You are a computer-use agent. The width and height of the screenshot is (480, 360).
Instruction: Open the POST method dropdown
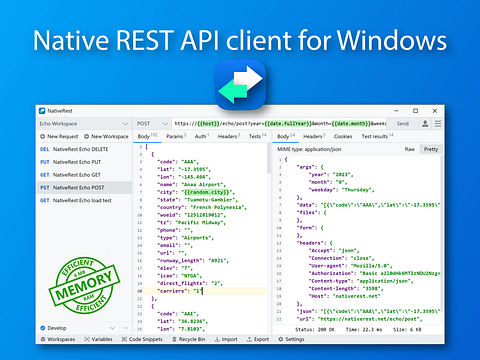[152, 124]
